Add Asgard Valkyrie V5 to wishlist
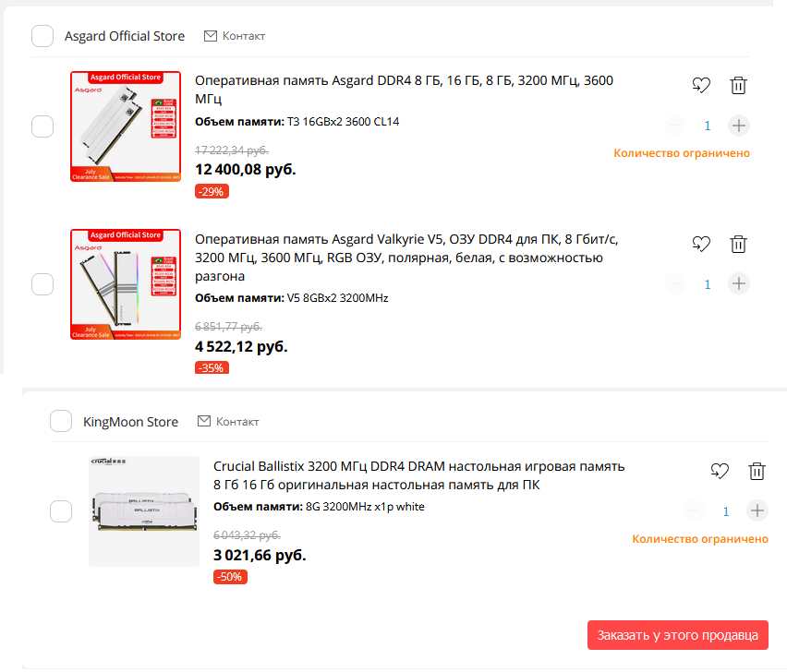787x672 pixels. 701,244
